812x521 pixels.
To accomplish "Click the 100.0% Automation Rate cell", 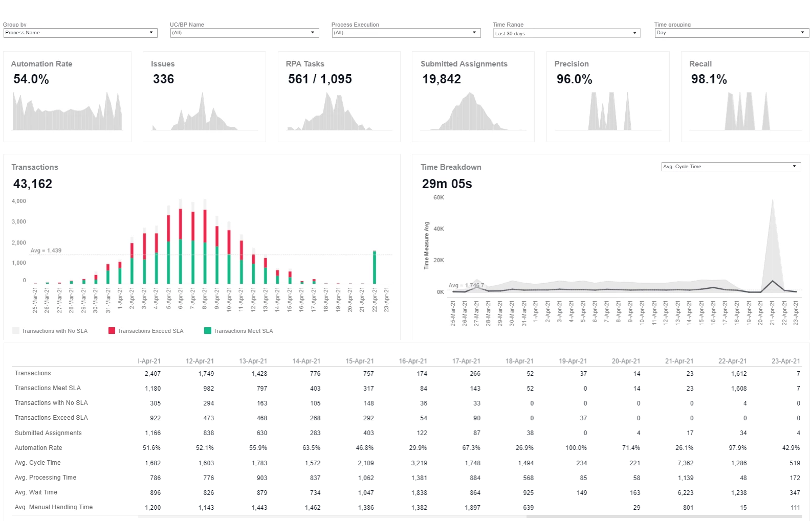I will click(576, 448).
